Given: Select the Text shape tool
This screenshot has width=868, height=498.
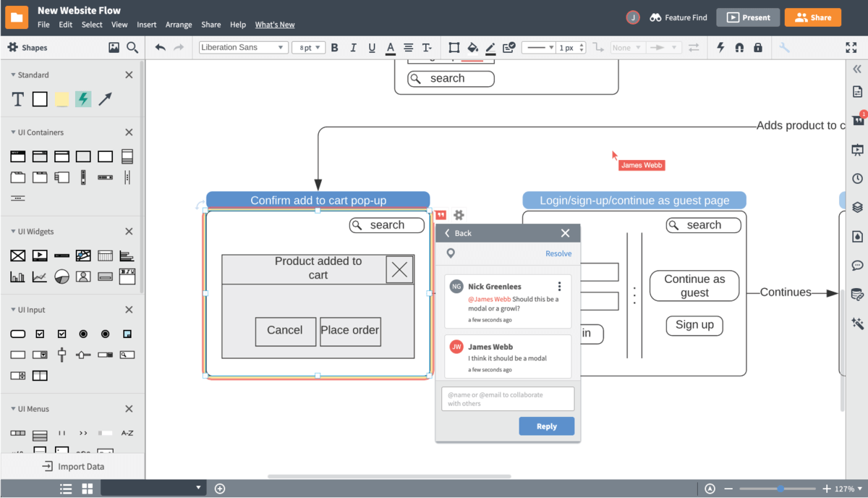Looking at the screenshot, I should (18, 99).
